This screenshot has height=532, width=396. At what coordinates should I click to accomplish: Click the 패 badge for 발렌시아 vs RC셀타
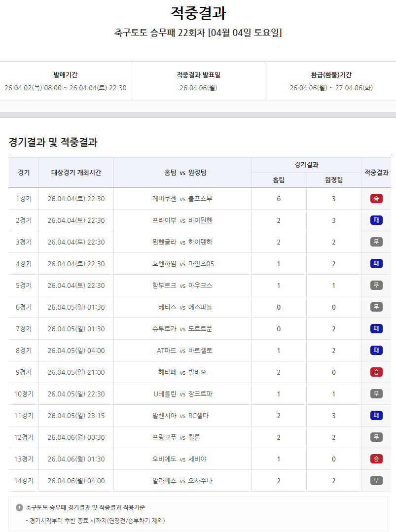tap(376, 415)
